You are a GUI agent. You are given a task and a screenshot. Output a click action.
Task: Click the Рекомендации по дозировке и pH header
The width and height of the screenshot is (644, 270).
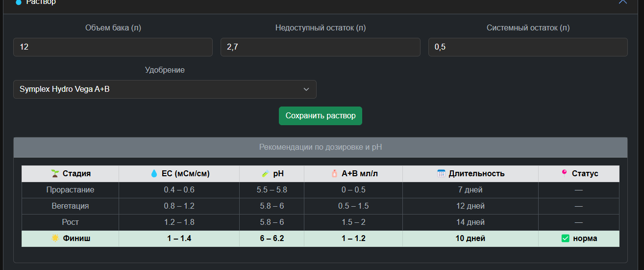pyautogui.click(x=321, y=147)
